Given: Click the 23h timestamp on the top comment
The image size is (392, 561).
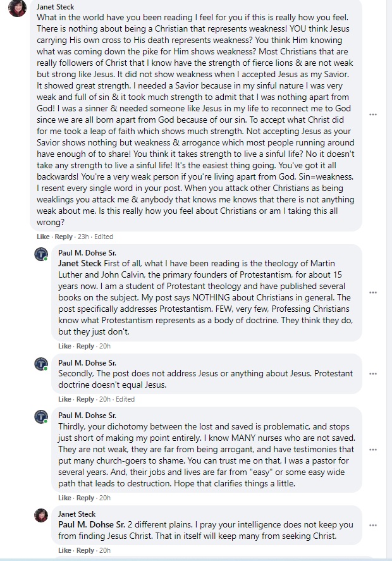Looking at the screenshot, I should (x=83, y=237).
